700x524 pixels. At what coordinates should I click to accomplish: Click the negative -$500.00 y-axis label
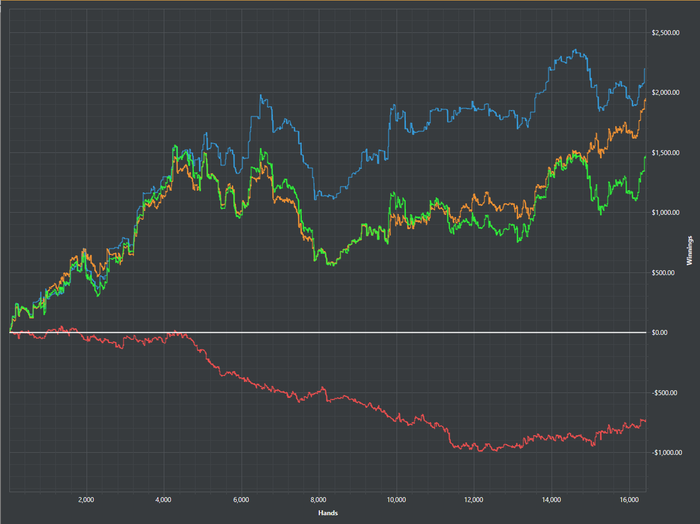[x=664, y=393]
